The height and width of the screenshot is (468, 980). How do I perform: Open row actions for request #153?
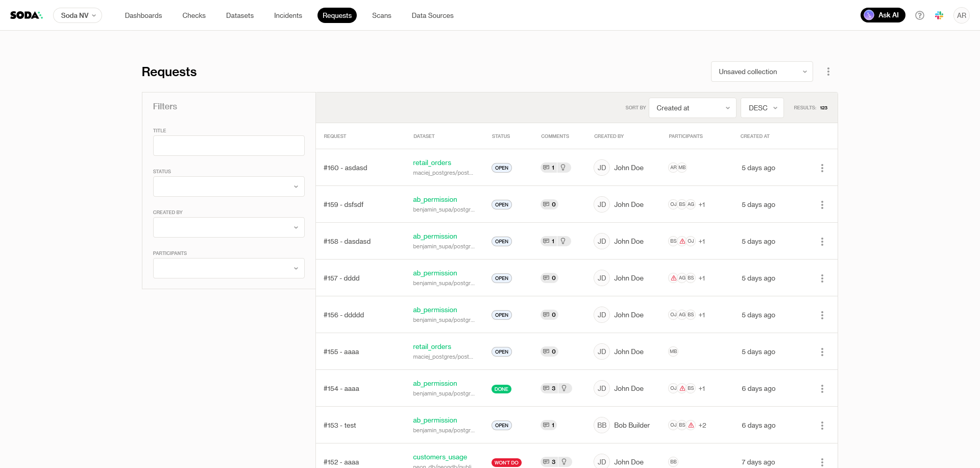(822, 426)
